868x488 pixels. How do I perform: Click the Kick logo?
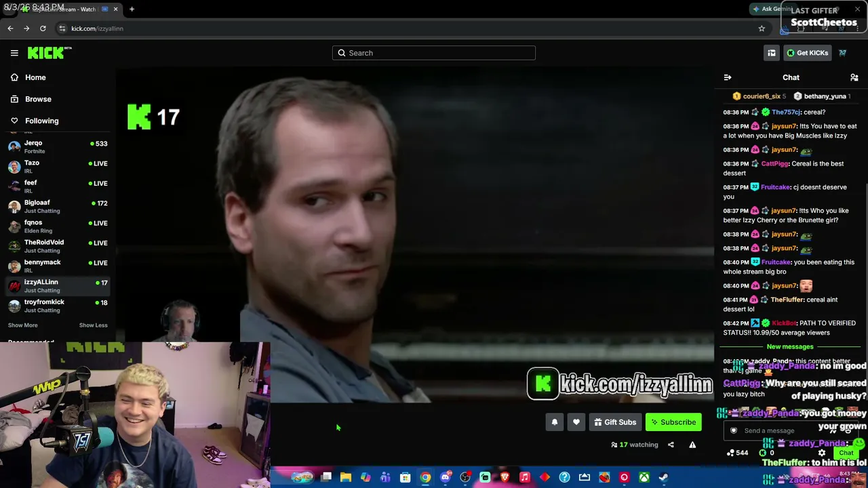click(49, 53)
